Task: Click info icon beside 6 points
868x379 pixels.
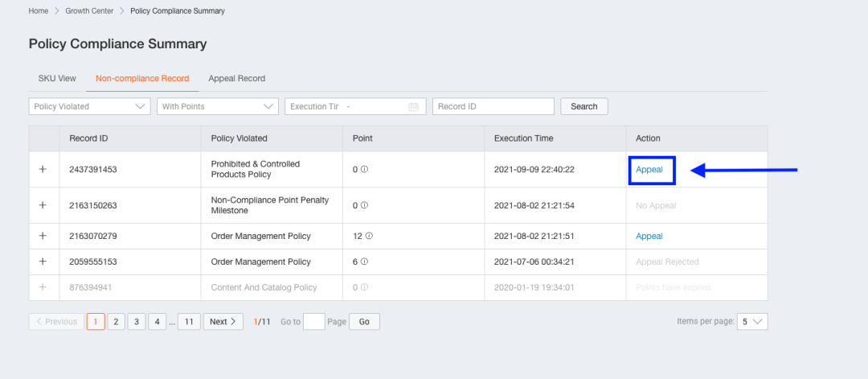Action: (365, 262)
